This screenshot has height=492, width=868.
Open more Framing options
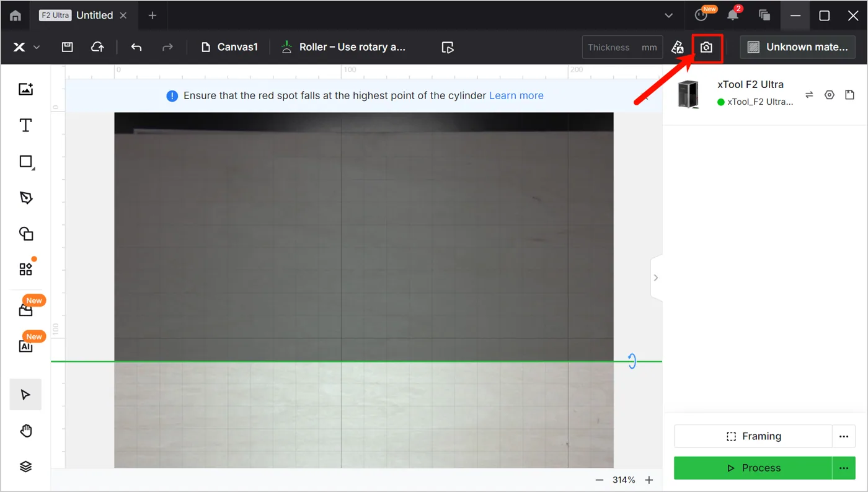(844, 436)
